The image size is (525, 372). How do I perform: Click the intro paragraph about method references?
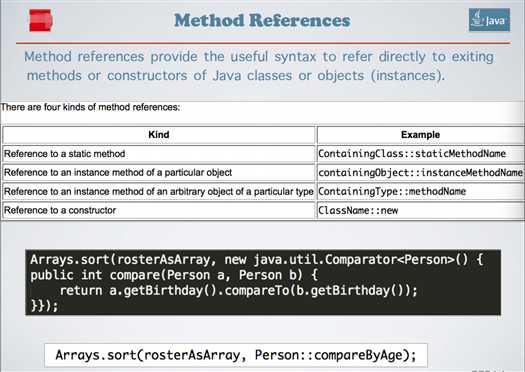(x=259, y=66)
